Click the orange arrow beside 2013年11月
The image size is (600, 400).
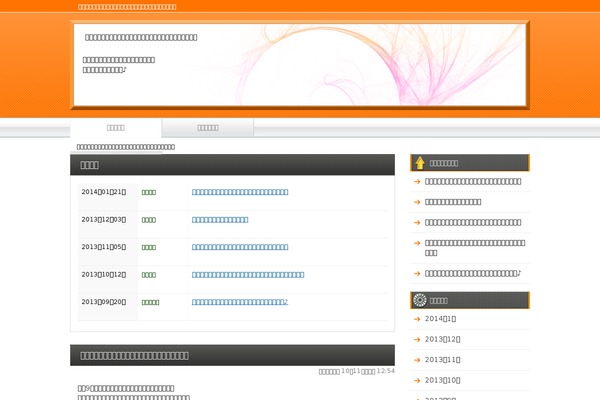pos(417,360)
